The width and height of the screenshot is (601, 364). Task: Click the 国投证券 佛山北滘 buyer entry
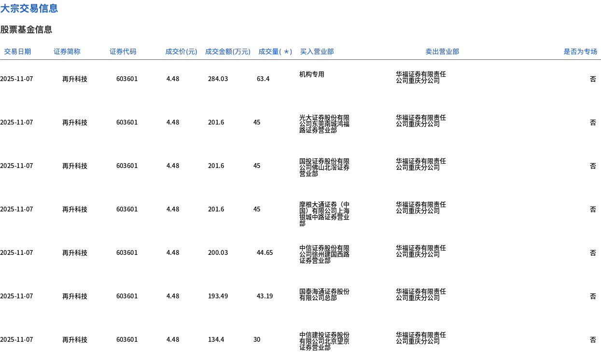tap(324, 168)
